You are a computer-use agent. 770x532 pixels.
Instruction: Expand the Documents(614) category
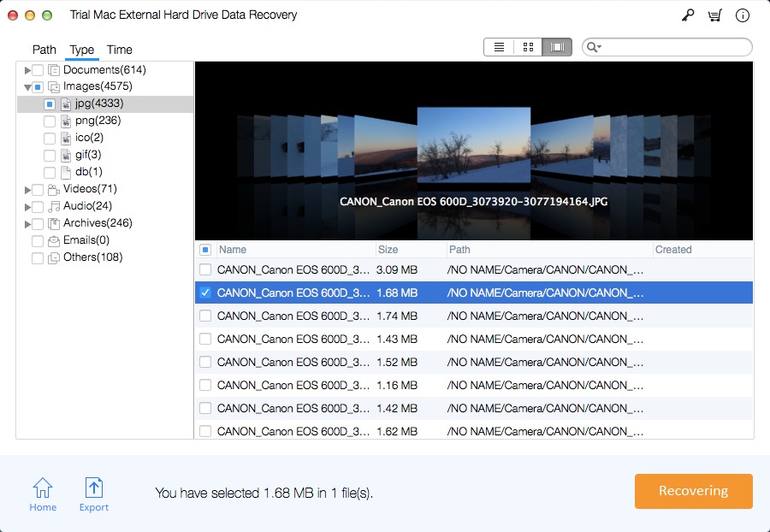pyautogui.click(x=27, y=70)
